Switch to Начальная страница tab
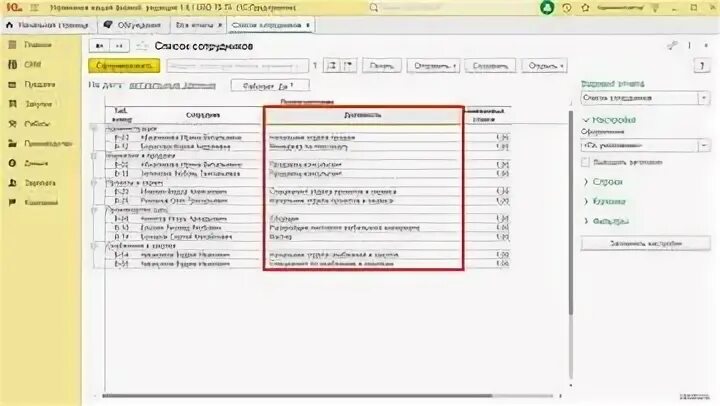Screen dimensions: 720x406 (48, 25)
